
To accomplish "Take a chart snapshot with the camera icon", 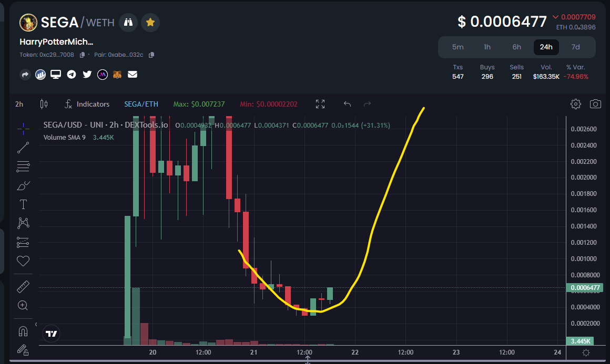I will pyautogui.click(x=596, y=104).
